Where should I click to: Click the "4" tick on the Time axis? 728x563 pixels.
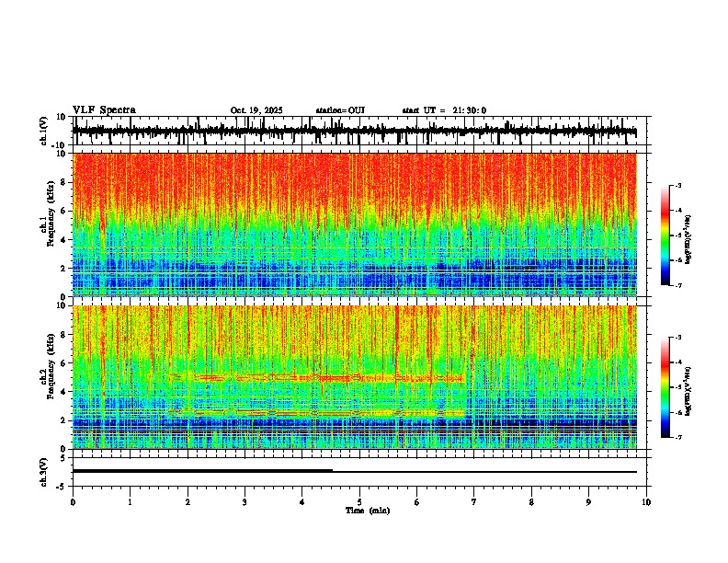(x=302, y=502)
